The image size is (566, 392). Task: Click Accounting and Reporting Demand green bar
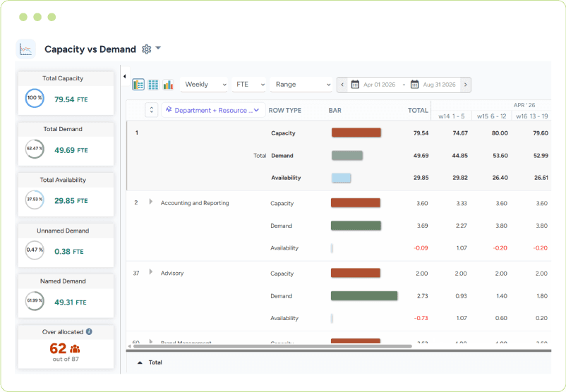(356, 226)
